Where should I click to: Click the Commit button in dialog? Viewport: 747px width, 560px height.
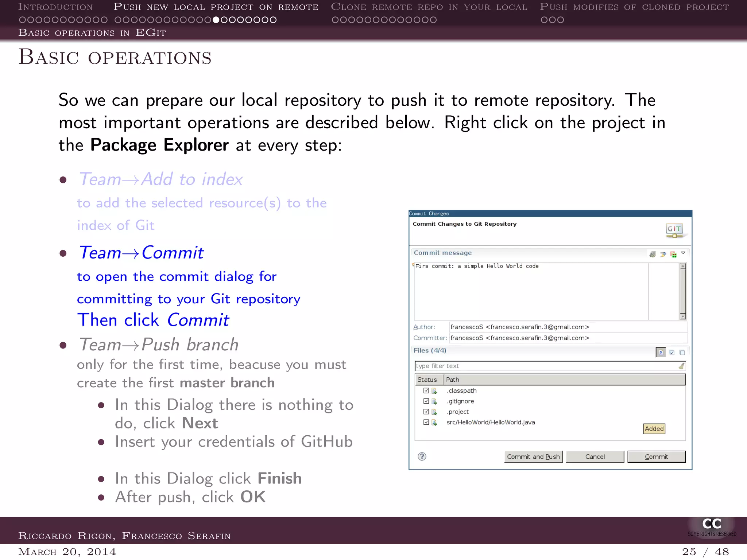657,457
